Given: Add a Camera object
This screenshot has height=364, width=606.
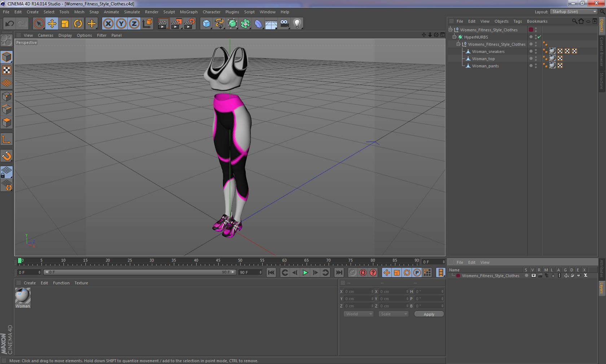Looking at the screenshot, I should 284,24.
